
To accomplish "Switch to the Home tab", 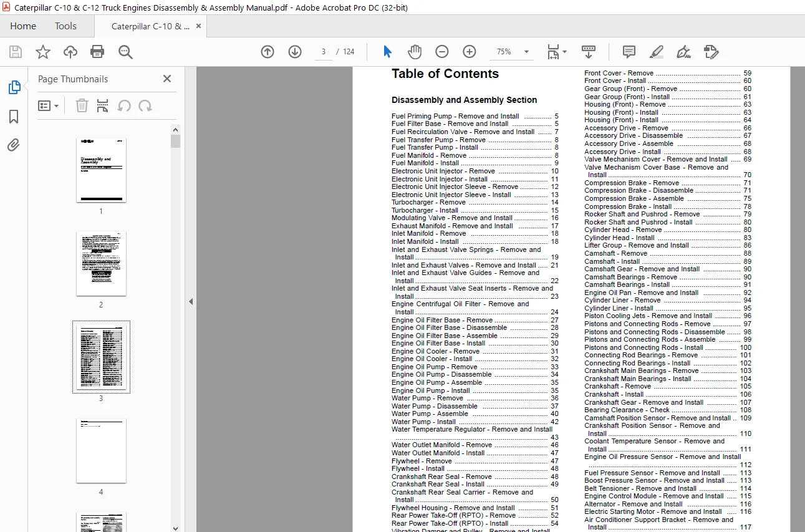I will (23, 26).
